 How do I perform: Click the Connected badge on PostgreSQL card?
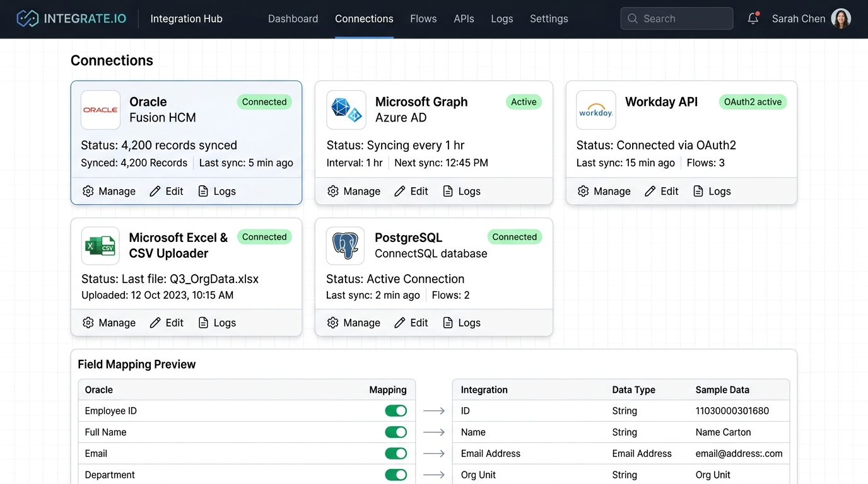pos(515,237)
